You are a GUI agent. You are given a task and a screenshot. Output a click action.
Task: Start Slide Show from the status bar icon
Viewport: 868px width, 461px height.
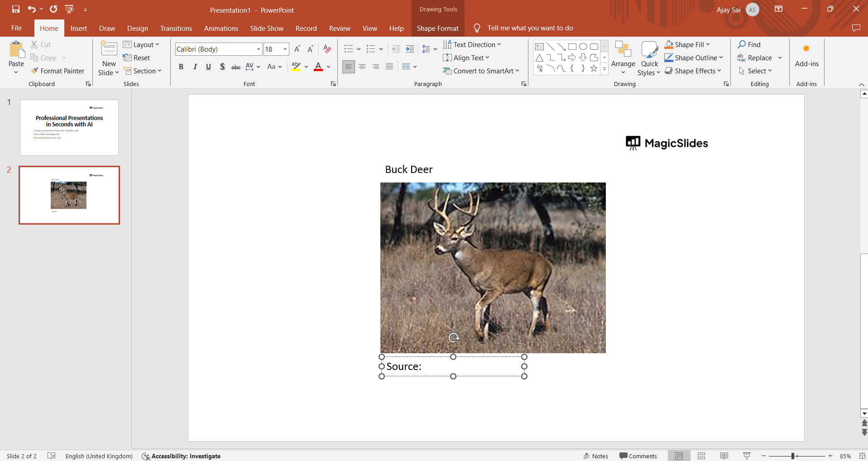[747, 456]
